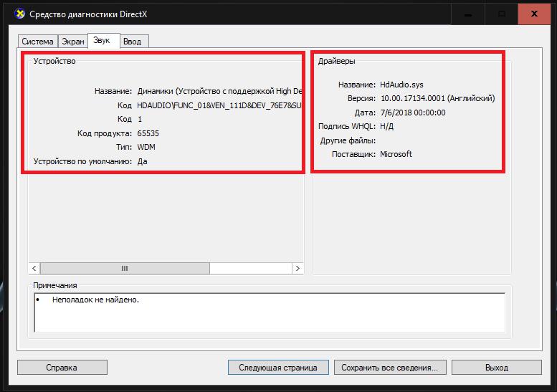
Task: Open the Экран tab
Action: point(73,42)
